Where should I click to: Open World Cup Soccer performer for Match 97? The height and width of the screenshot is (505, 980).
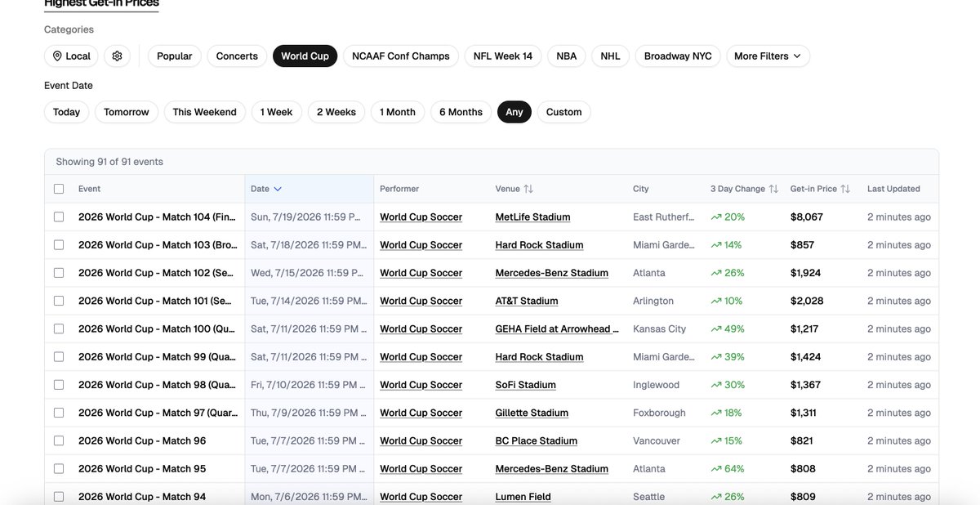[421, 413]
